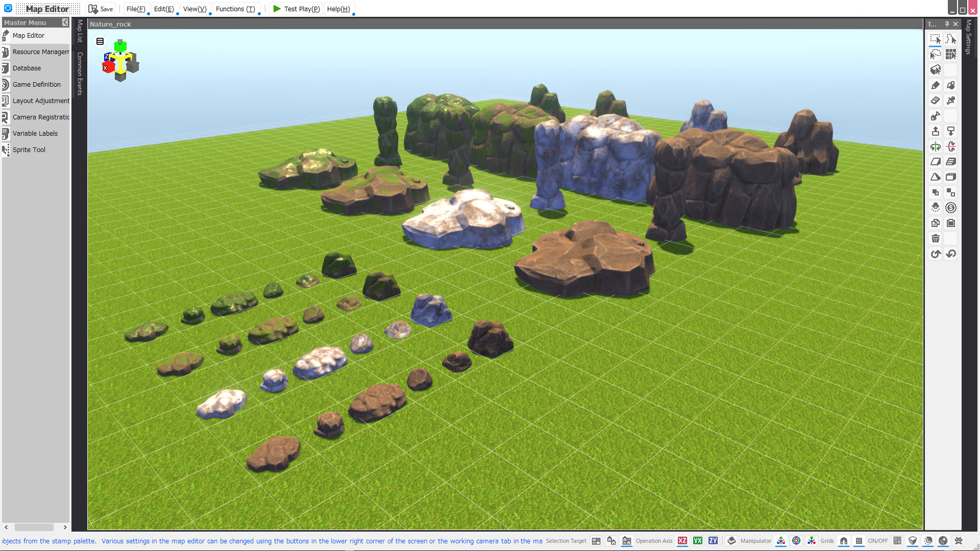Toggle the ZY operation axis

(x=713, y=541)
